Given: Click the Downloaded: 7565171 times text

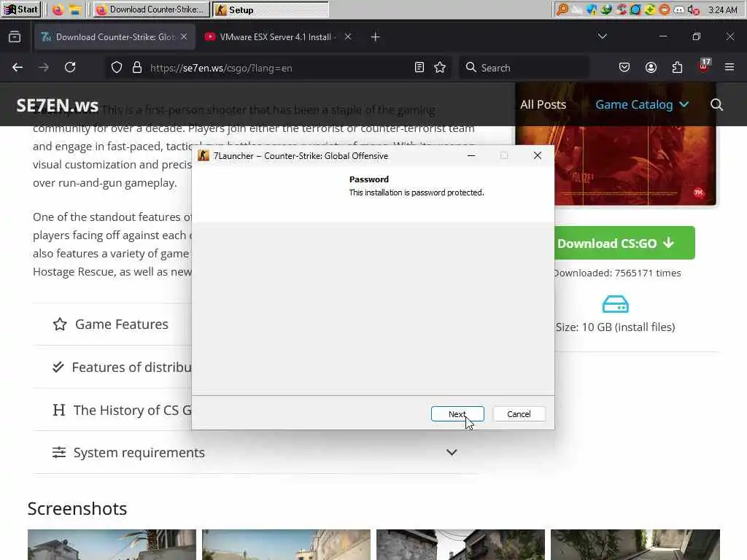Looking at the screenshot, I should pyautogui.click(x=617, y=273).
